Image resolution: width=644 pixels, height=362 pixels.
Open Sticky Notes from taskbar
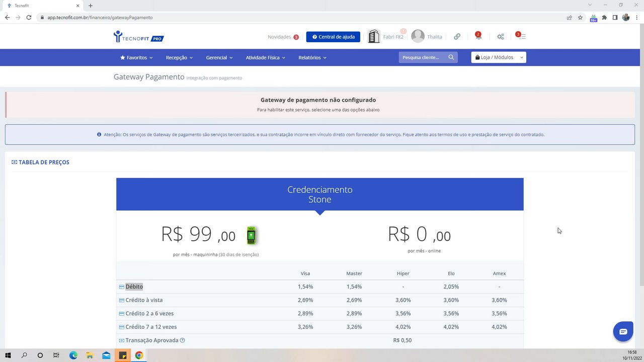(x=122, y=355)
